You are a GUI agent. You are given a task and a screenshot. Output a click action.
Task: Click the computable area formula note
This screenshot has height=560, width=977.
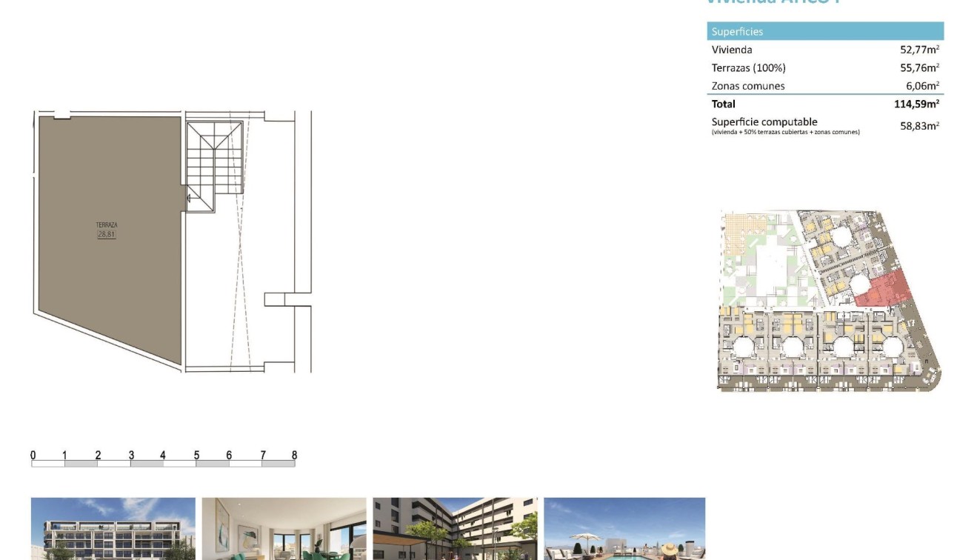[786, 132]
